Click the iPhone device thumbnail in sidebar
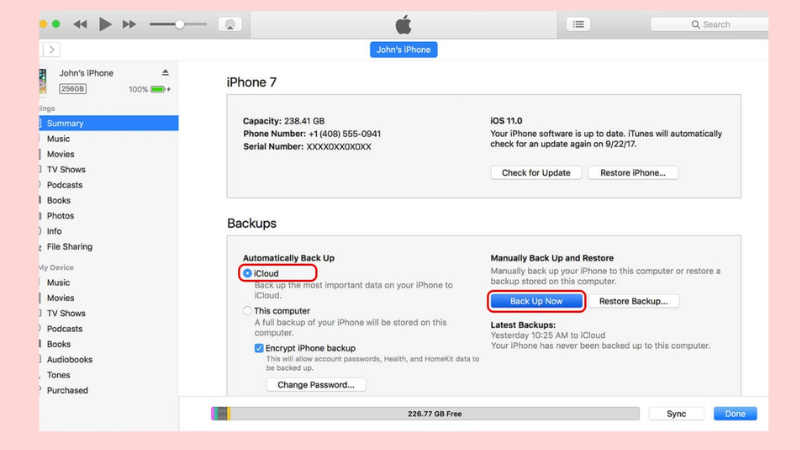Screen dimensions: 800x450 (x=42, y=81)
